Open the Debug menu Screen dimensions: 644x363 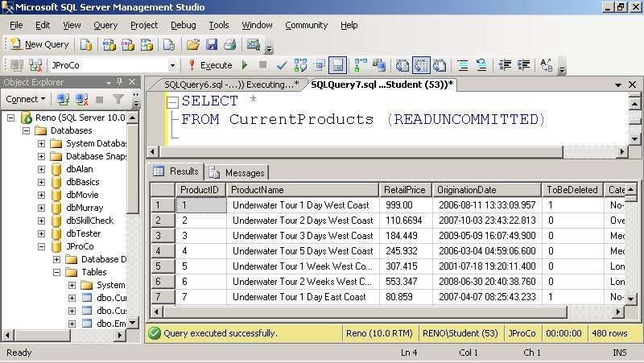[x=184, y=25]
